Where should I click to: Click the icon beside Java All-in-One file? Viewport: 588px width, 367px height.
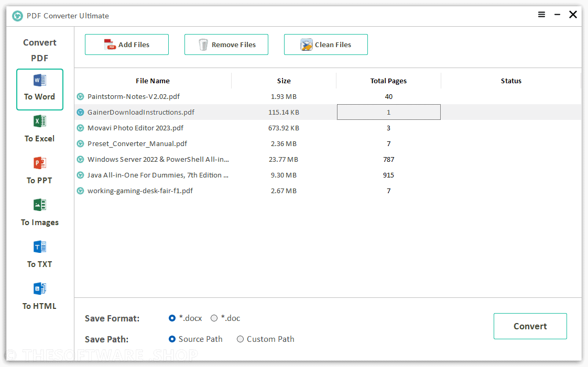80,175
